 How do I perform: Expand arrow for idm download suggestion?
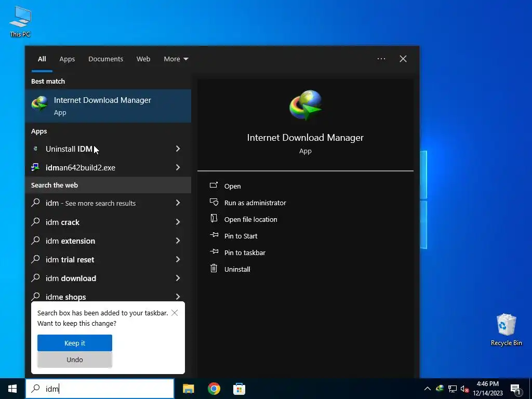[x=178, y=278]
